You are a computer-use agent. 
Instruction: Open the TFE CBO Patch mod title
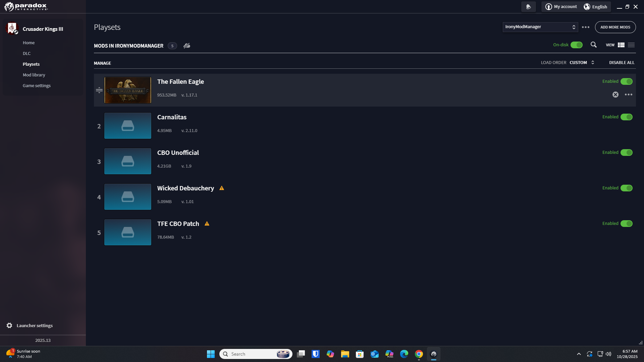coord(178,224)
